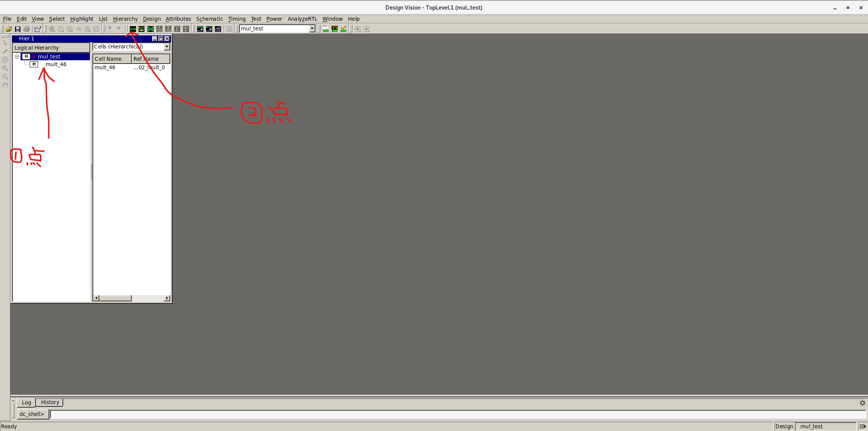The width and height of the screenshot is (868, 431).
Task: Click the save floppy disk icon
Action: click(18, 29)
